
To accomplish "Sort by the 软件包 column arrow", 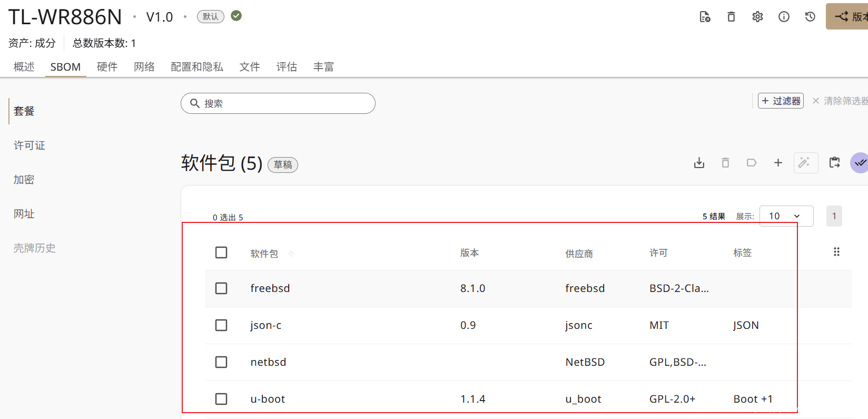I will coord(291,254).
